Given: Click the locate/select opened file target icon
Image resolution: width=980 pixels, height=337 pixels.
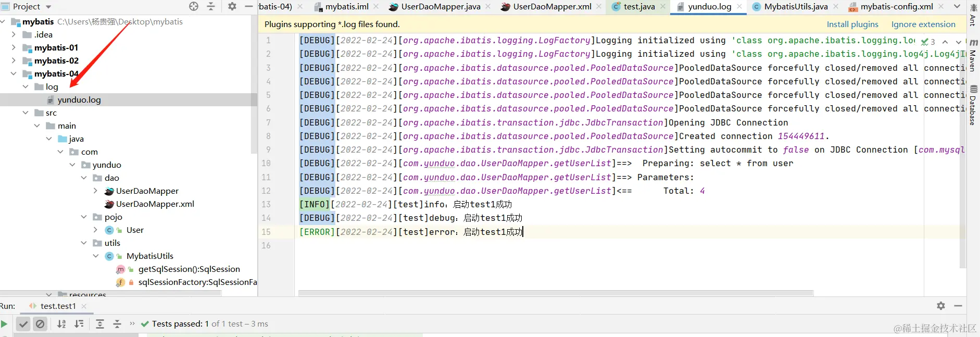Looking at the screenshot, I should pos(194,6).
